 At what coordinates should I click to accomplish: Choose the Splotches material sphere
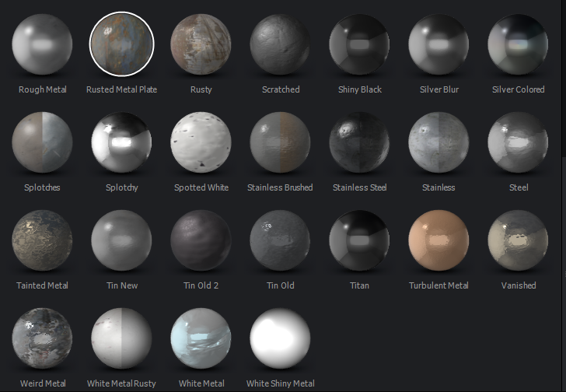point(43,142)
